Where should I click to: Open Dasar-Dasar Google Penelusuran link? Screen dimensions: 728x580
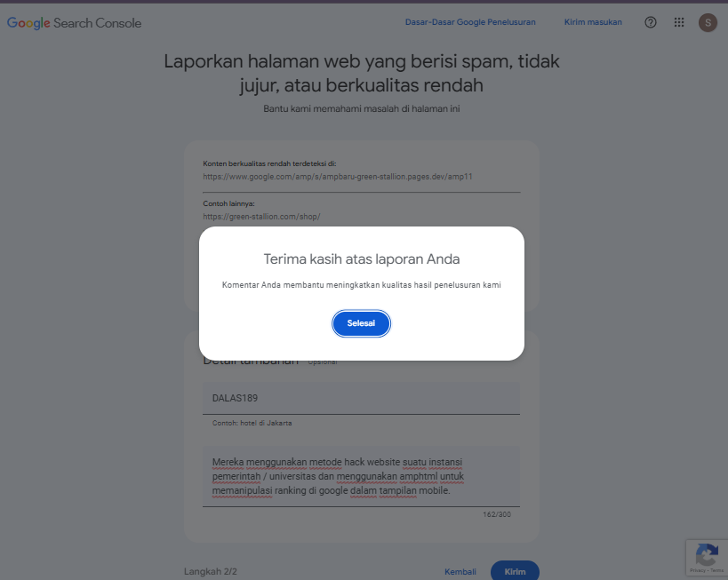(470, 22)
